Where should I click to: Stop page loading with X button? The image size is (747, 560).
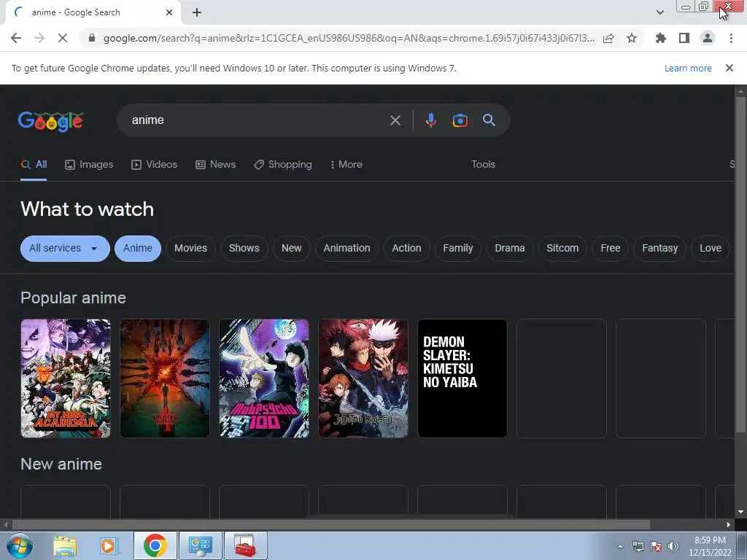pos(63,38)
